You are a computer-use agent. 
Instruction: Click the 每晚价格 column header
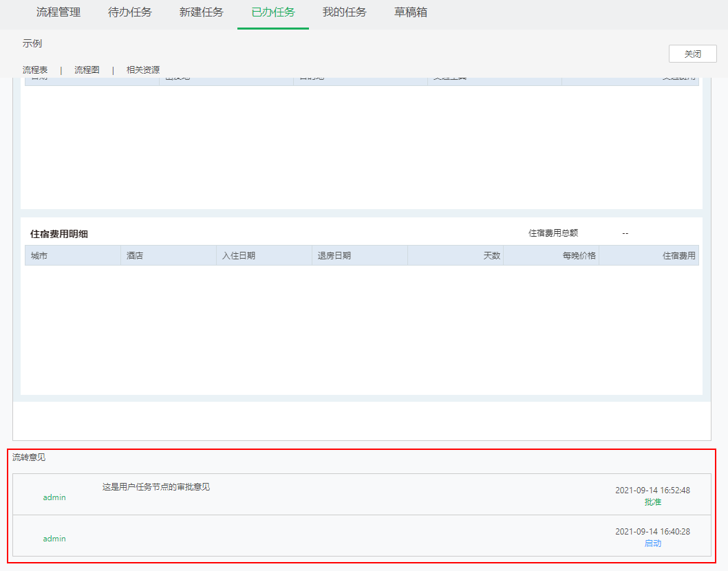tap(579, 255)
